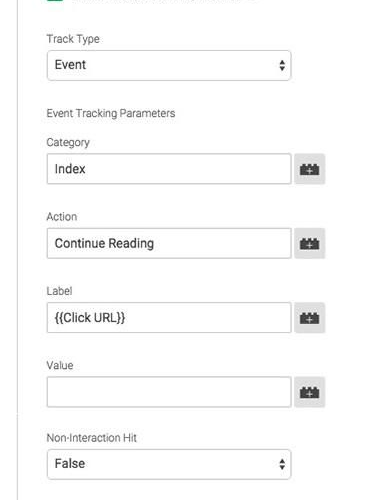Click the Label field caption text
381x500 pixels.
point(59,291)
